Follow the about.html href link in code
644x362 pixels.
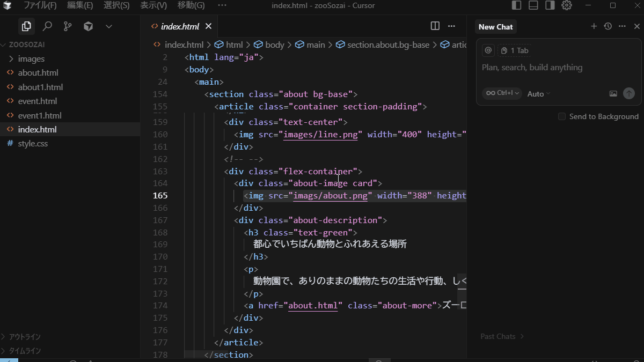coord(313,306)
